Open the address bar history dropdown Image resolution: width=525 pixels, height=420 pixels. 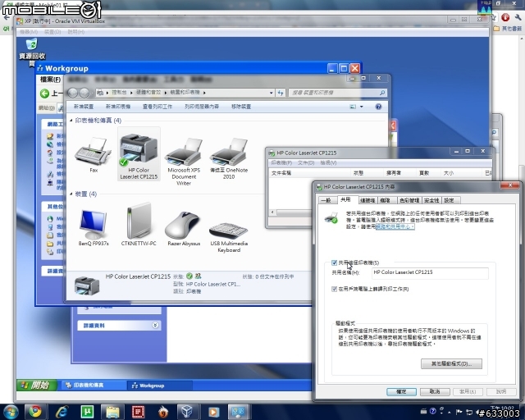click(x=272, y=93)
